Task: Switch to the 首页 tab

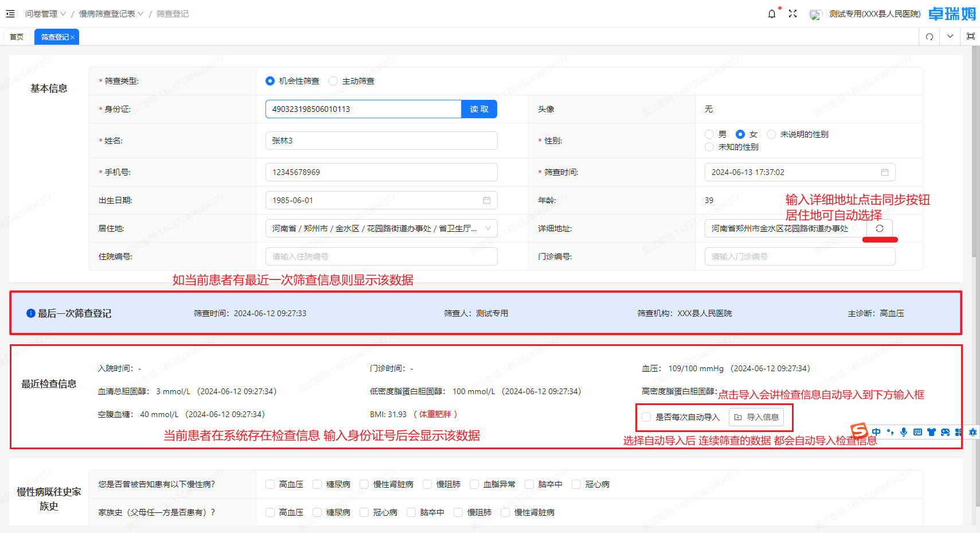Action: [17, 36]
